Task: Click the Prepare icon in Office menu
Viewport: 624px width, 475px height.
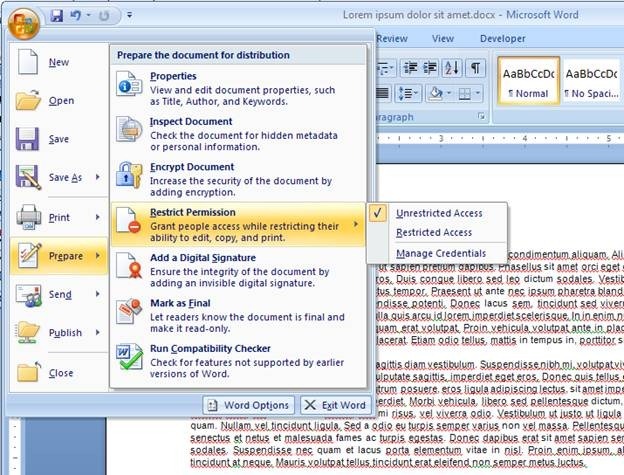Action: [x=29, y=255]
